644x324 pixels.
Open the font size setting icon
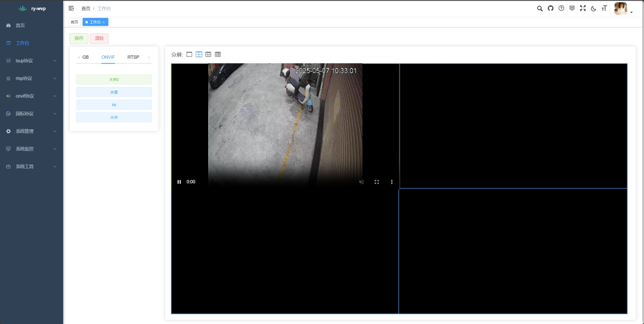604,8
